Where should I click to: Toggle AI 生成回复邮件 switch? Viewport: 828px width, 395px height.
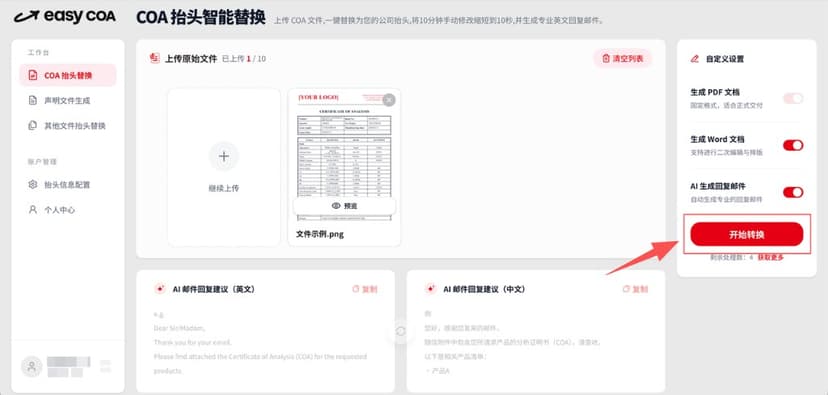pyautogui.click(x=793, y=192)
